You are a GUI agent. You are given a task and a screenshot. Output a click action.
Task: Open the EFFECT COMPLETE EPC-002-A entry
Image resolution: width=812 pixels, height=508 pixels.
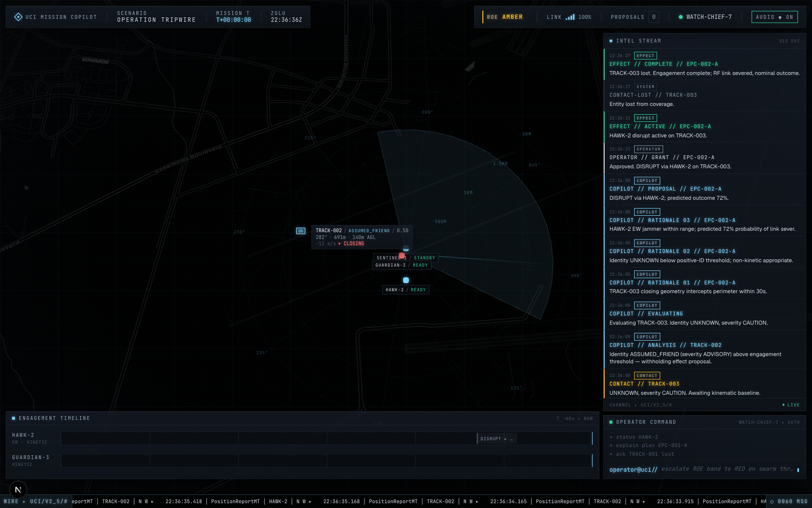[x=704, y=64]
